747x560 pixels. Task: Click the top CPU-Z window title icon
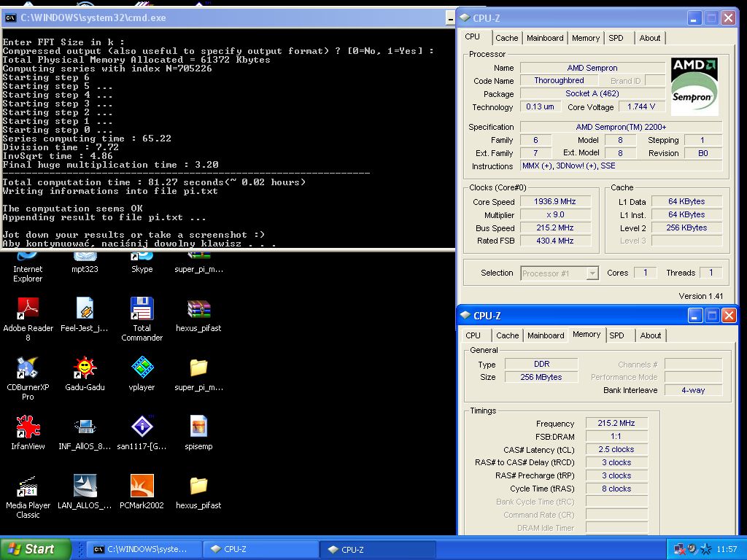pyautogui.click(x=465, y=17)
